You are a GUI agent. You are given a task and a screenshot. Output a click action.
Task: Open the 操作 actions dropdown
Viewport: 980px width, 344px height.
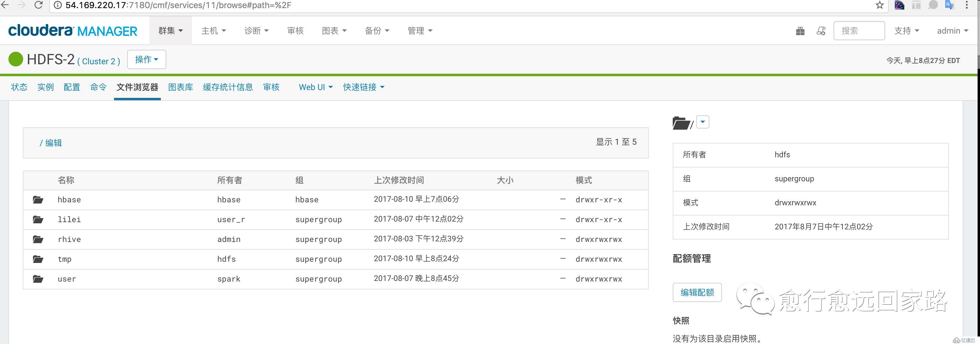point(146,59)
